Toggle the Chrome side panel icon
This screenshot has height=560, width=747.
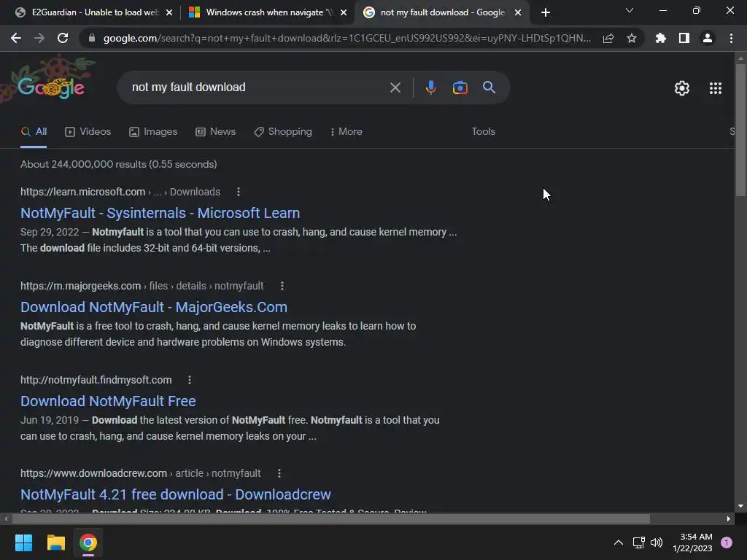point(684,38)
